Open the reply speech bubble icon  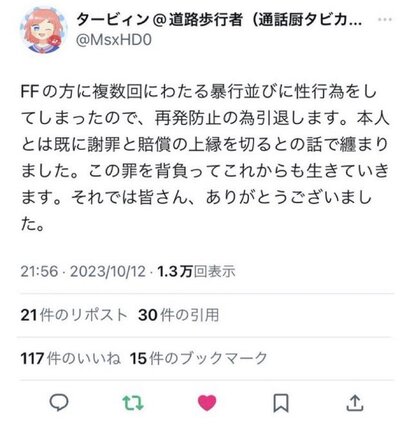tap(59, 403)
